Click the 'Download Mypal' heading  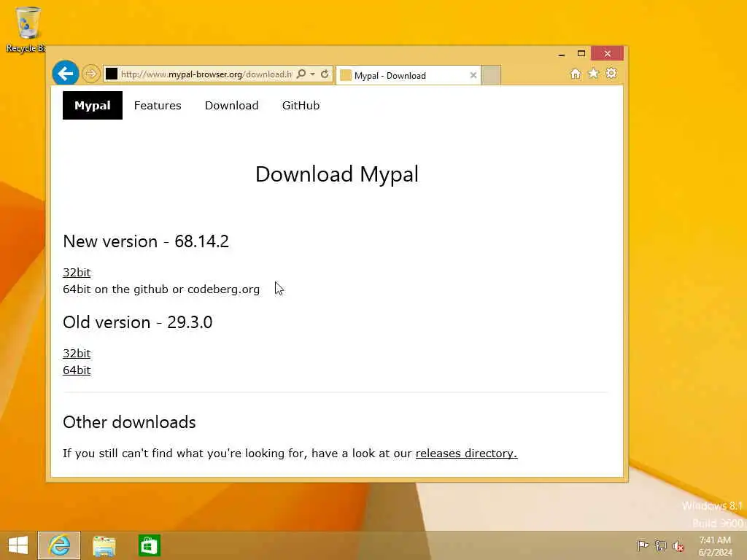coord(337,174)
